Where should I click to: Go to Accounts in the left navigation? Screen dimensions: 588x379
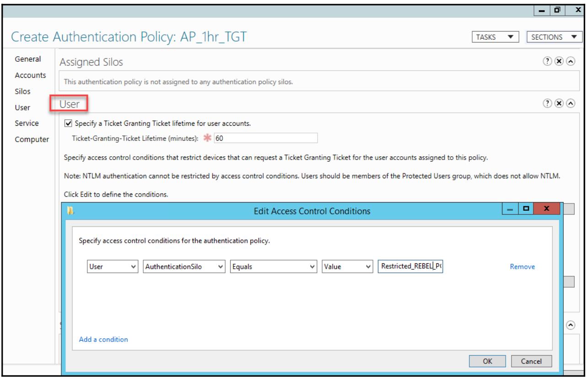tap(37, 75)
